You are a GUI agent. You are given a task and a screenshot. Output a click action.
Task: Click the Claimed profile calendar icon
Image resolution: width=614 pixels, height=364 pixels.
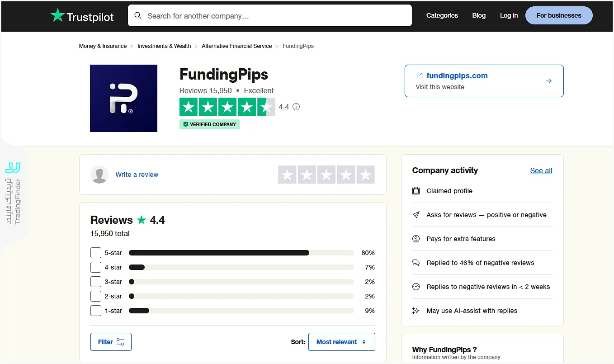click(x=416, y=191)
